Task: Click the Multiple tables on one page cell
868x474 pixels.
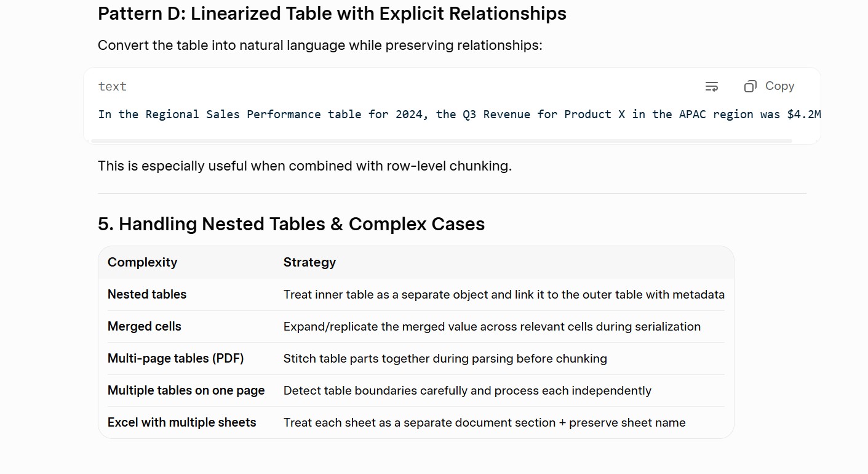Action: point(186,390)
